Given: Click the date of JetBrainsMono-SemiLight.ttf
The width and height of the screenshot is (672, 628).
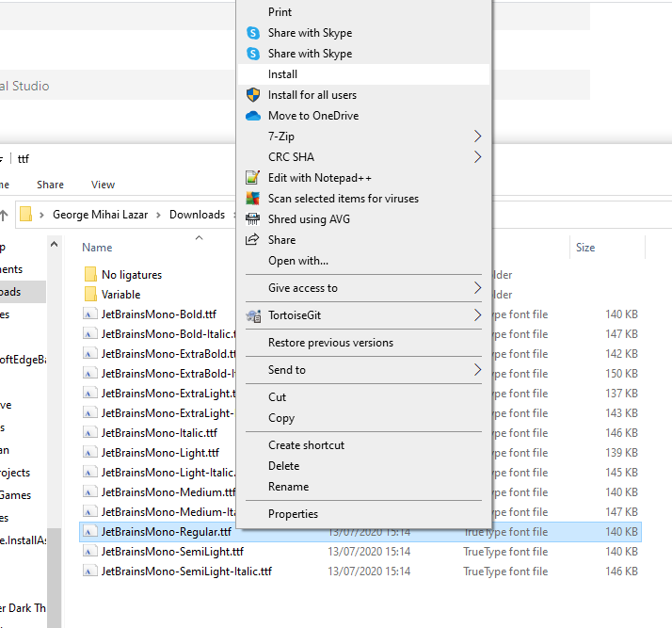Looking at the screenshot, I should coord(369,552).
